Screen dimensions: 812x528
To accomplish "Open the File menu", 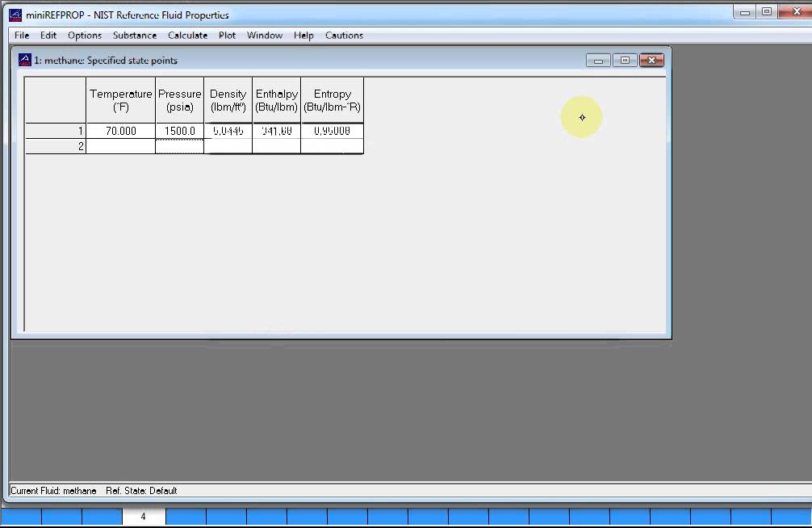I will pos(22,36).
